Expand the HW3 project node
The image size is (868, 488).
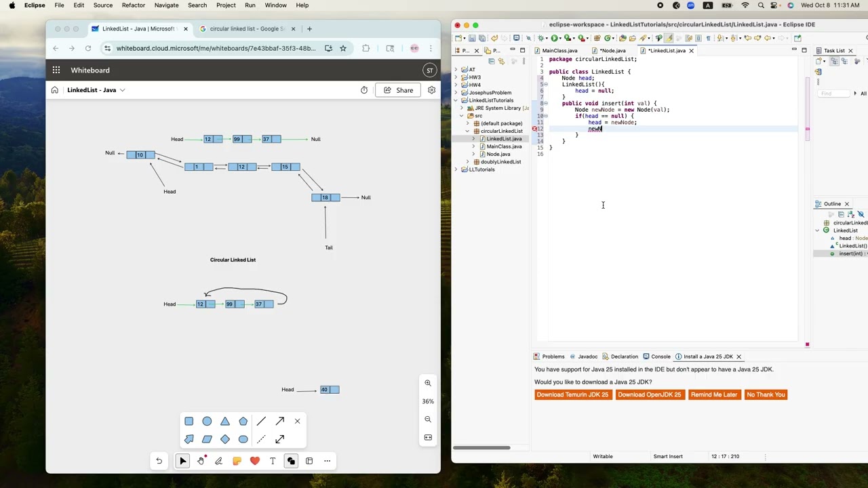(456, 77)
